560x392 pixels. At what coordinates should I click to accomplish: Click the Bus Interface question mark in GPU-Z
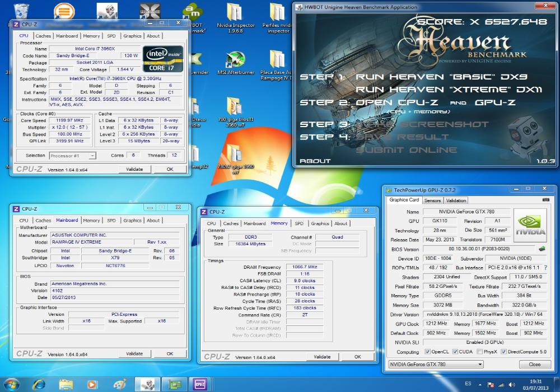click(x=545, y=268)
